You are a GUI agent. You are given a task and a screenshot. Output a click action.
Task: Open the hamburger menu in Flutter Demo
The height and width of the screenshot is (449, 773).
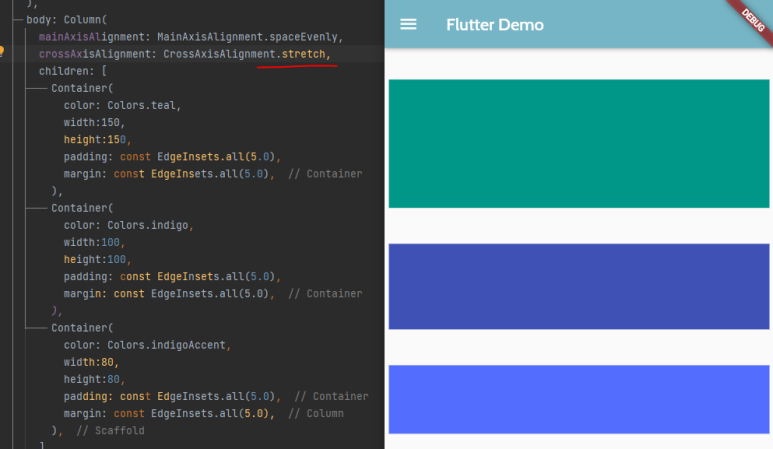(408, 24)
